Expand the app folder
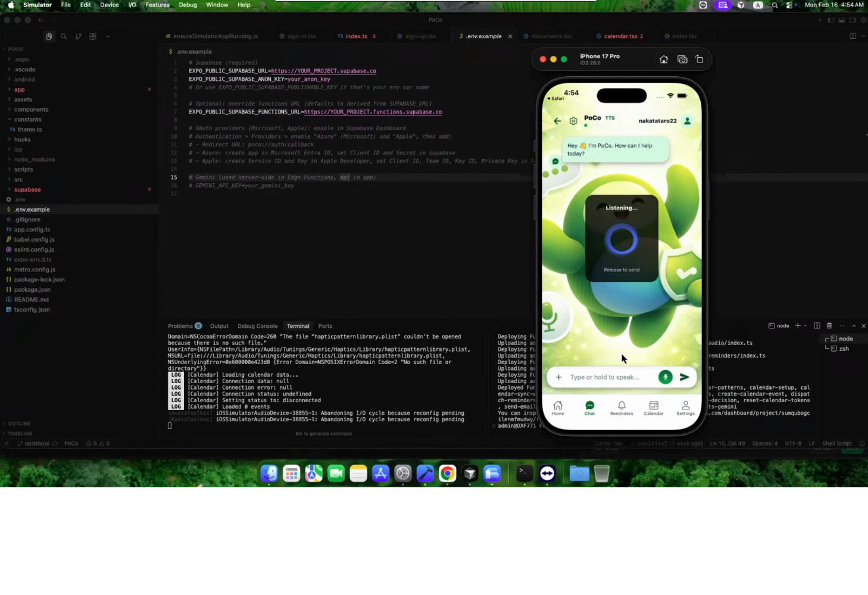The image size is (868, 595). pos(20,89)
